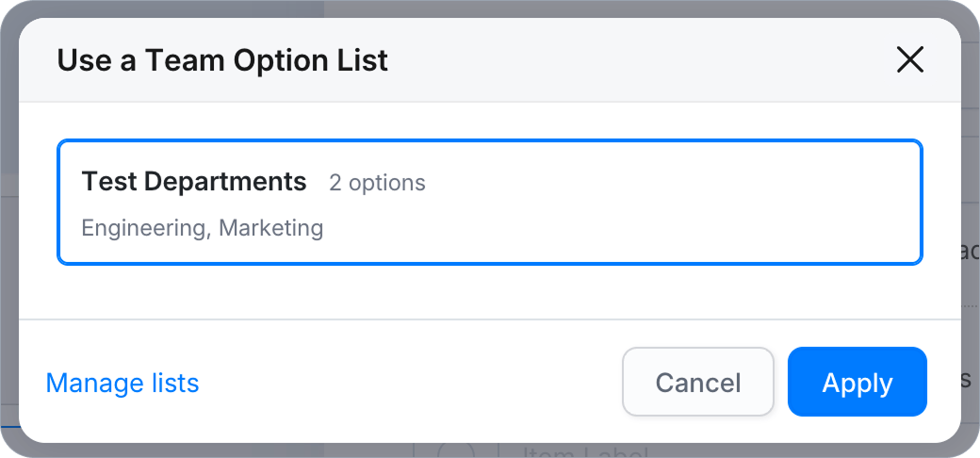Select the radio circle beside Item Label
Viewport: 980px width, 458px height.
[x=456, y=451]
